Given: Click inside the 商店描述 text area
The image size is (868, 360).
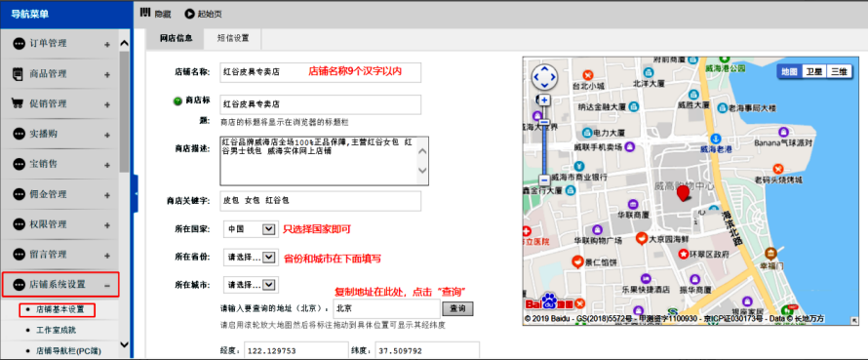Looking at the screenshot, I should pyautogui.click(x=319, y=161).
